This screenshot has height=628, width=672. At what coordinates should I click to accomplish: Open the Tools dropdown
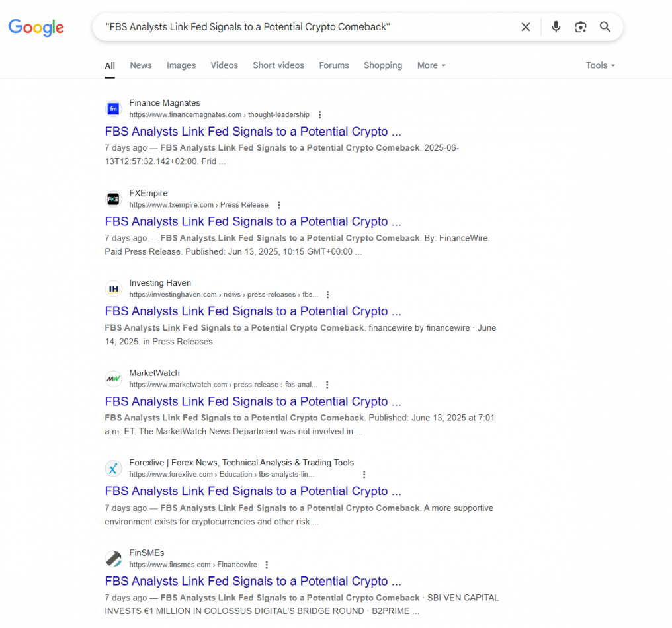point(600,65)
